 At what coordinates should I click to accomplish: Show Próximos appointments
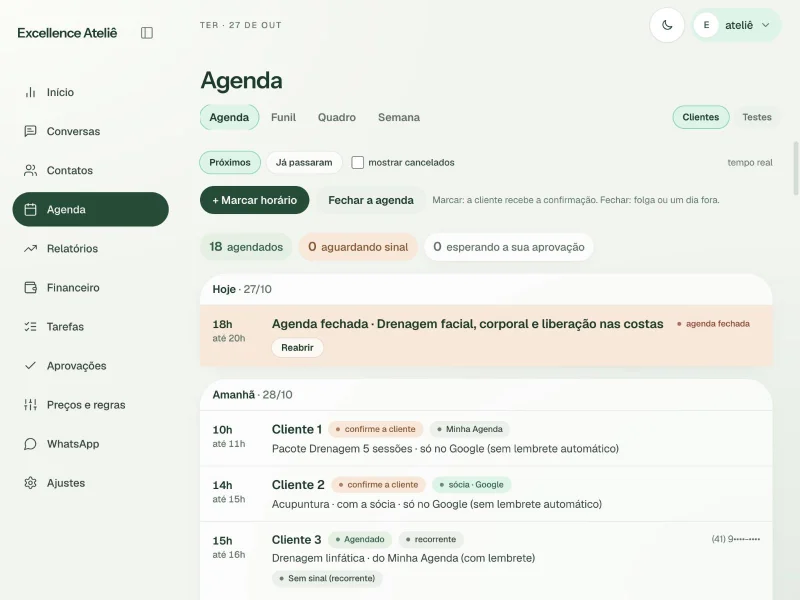coord(230,163)
